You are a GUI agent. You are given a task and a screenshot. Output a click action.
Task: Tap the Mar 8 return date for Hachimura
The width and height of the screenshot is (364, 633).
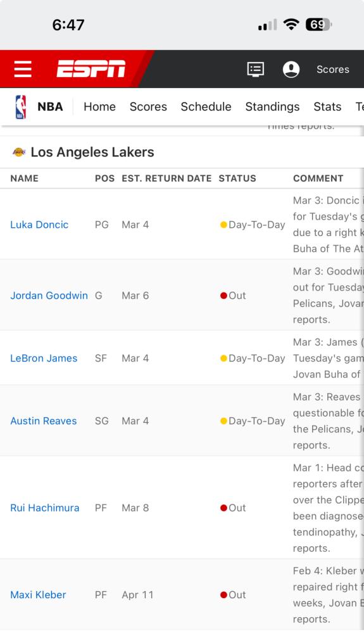click(x=135, y=508)
